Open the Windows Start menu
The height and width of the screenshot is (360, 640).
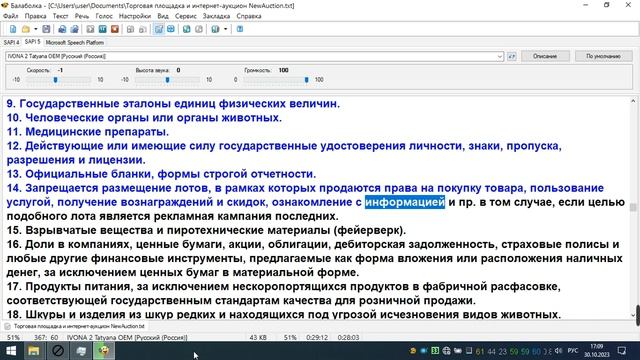11,351
